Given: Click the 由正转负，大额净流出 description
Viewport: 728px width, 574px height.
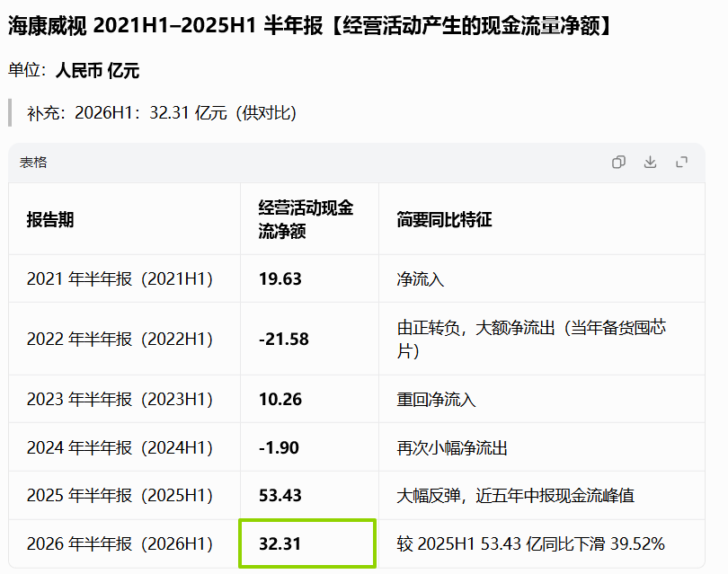Looking at the screenshot, I should [531, 340].
